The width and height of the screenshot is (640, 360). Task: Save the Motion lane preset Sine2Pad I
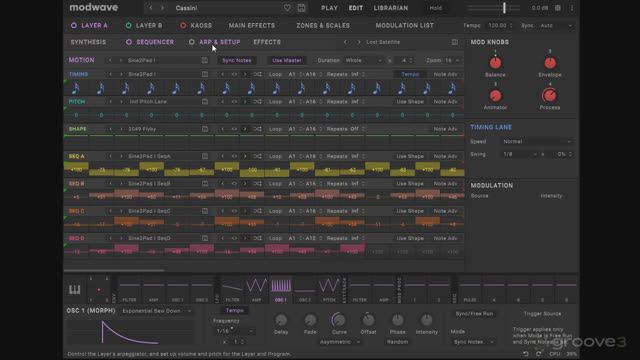pyautogui.click(x=205, y=60)
